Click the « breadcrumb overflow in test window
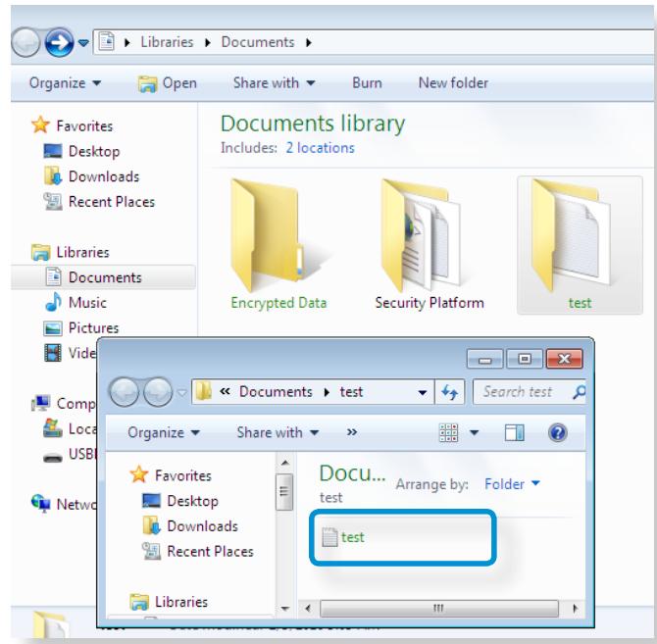The image size is (657, 644). tap(225, 391)
